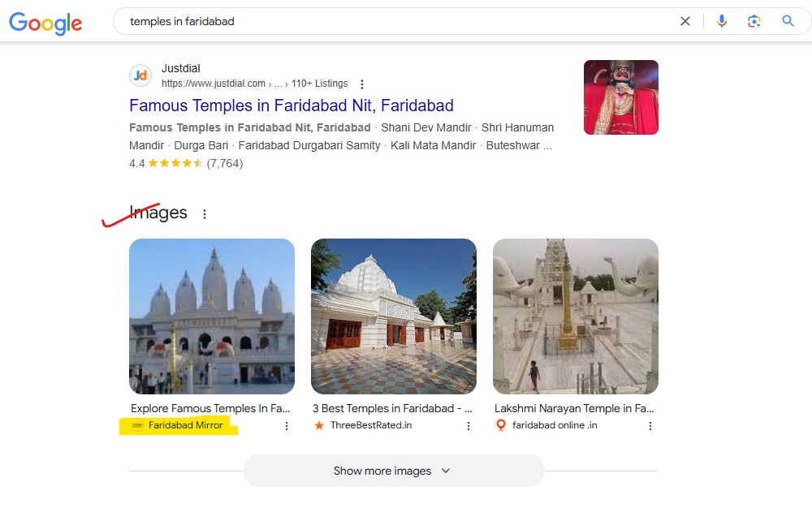Open ThreeBestRated image options menu
Viewport: 812px width, 512px height.
pyautogui.click(x=469, y=426)
